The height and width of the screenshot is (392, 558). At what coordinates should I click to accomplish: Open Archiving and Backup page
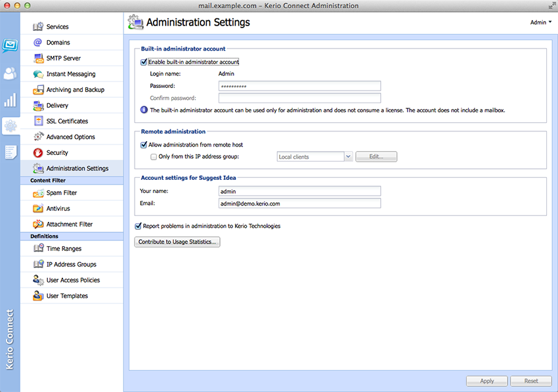coord(75,90)
